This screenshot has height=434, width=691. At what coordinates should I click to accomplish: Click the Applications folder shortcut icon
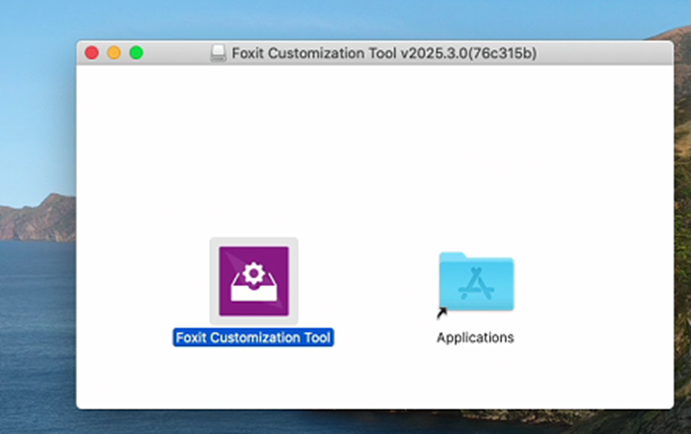pos(475,282)
